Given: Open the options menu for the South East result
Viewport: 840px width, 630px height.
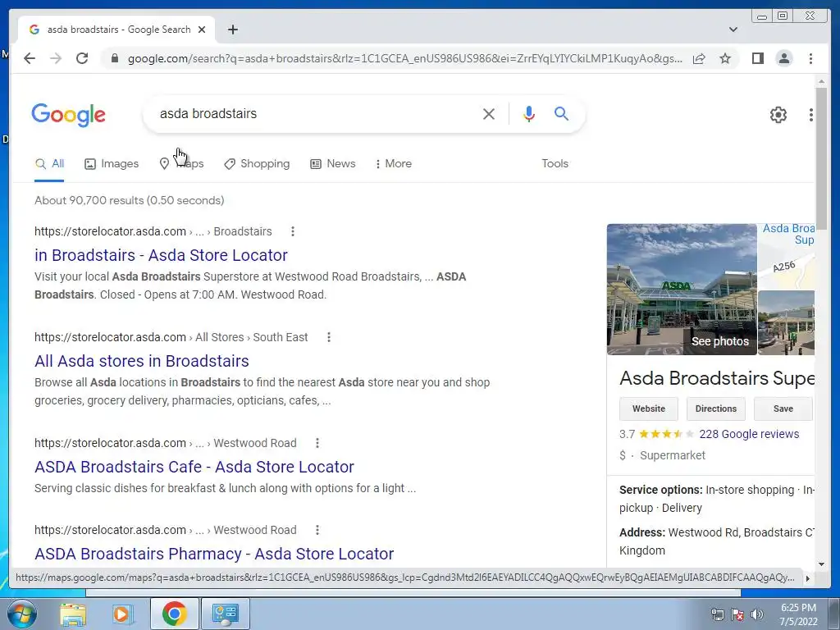Looking at the screenshot, I should click(328, 337).
